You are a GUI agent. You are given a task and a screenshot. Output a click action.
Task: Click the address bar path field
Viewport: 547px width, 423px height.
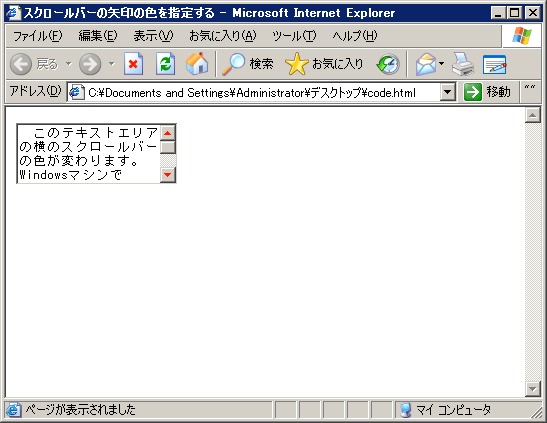(254, 92)
